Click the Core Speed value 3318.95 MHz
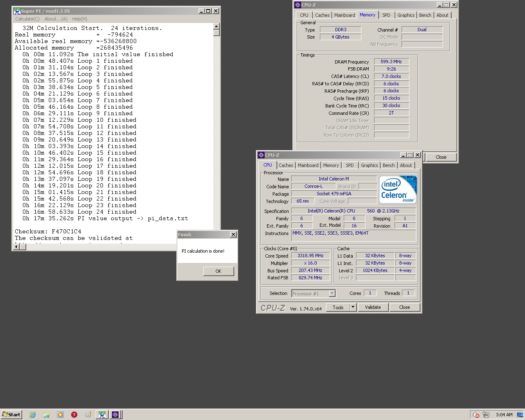Viewport: 525px width, 420px height. pos(310,256)
